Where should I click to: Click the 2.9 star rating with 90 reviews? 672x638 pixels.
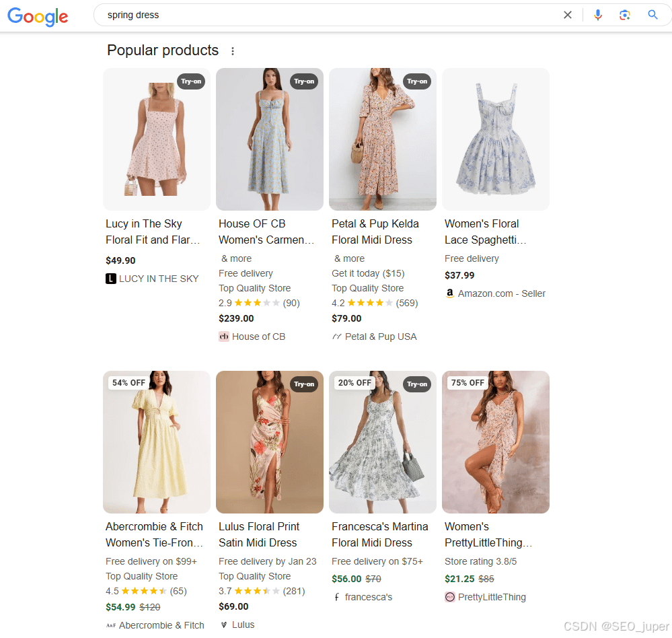(x=259, y=303)
